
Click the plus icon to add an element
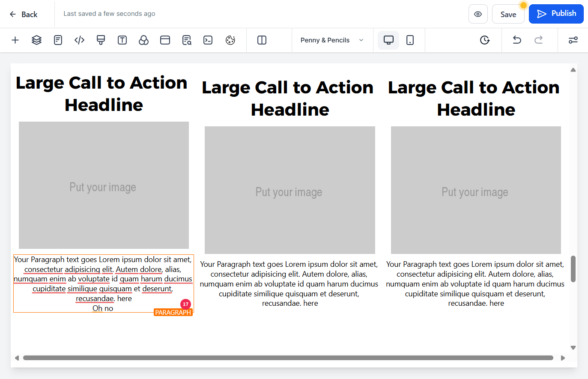tap(15, 40)
